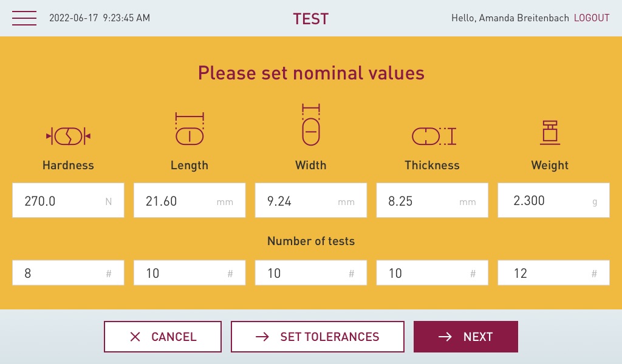Edit the Length nominal value field
This screenshot has width=622, height=364.
190,201
